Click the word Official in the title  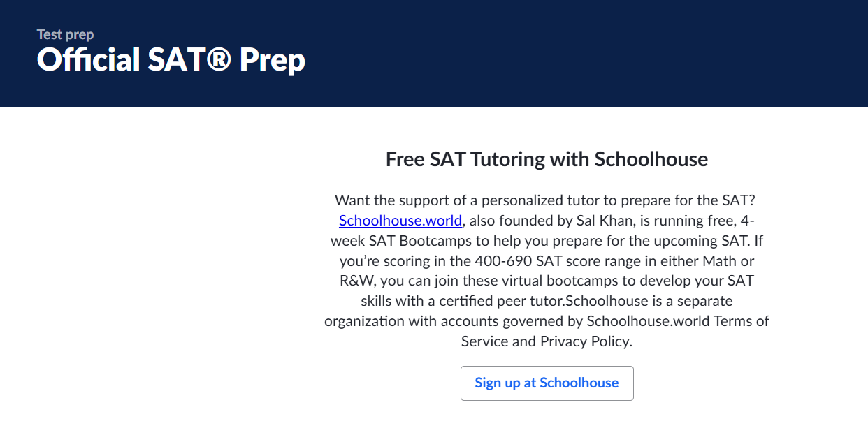coord(89,60)
